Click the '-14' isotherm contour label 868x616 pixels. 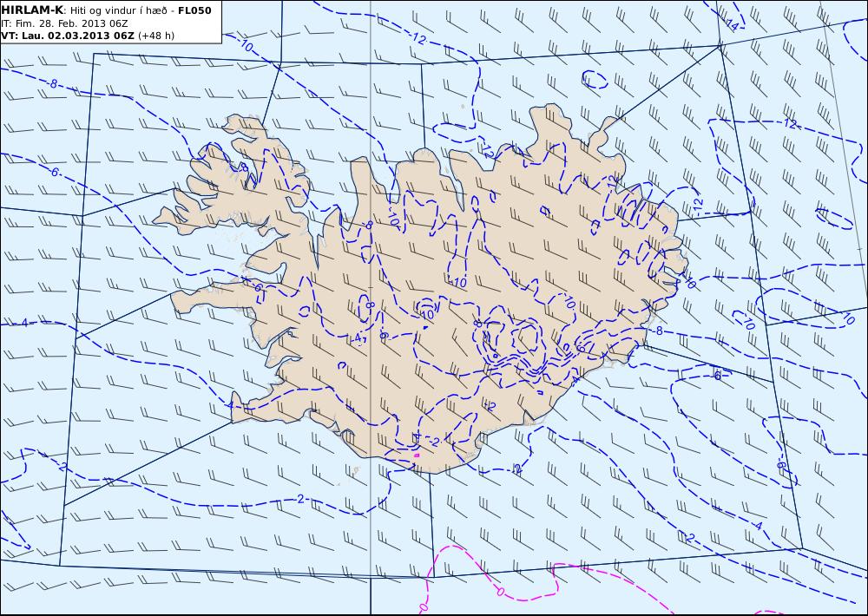(731, 23)
